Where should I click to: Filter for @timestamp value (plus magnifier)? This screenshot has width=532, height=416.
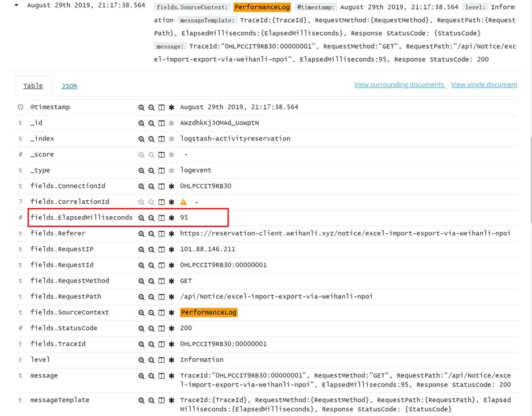(141, 107)
